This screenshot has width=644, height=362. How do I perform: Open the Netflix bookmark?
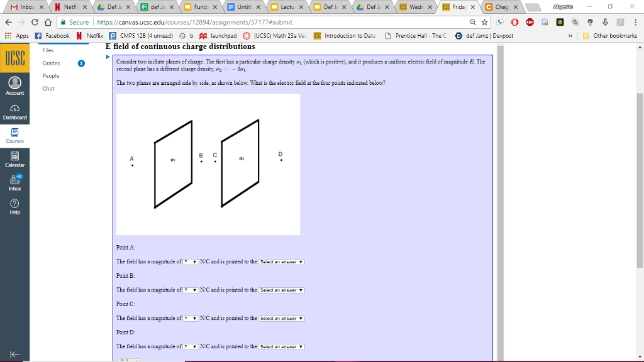click(x=90, y=36)
